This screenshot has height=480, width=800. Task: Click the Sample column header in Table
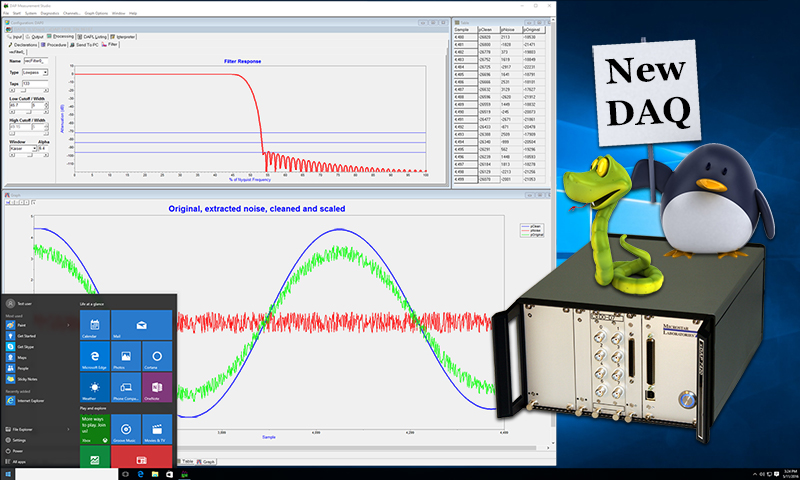[x=466, y=30]
